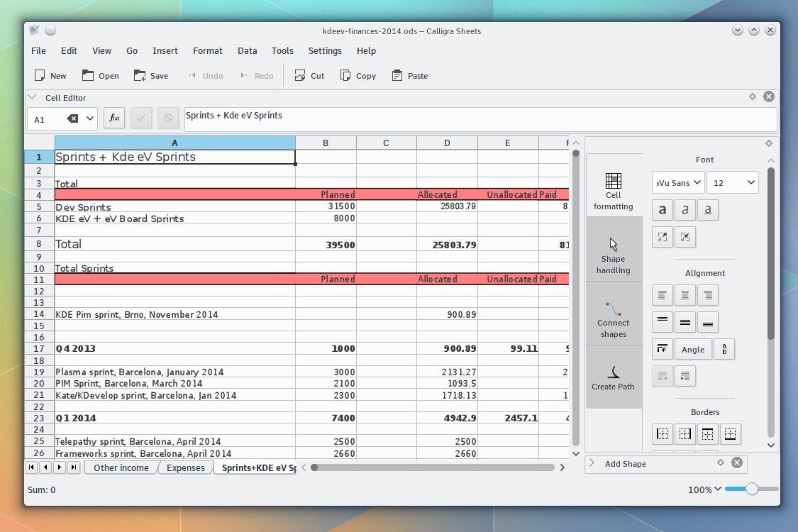Jump to the last sheet tab
The height and width of the screenshot is (532, 798).
coord(74,467)
